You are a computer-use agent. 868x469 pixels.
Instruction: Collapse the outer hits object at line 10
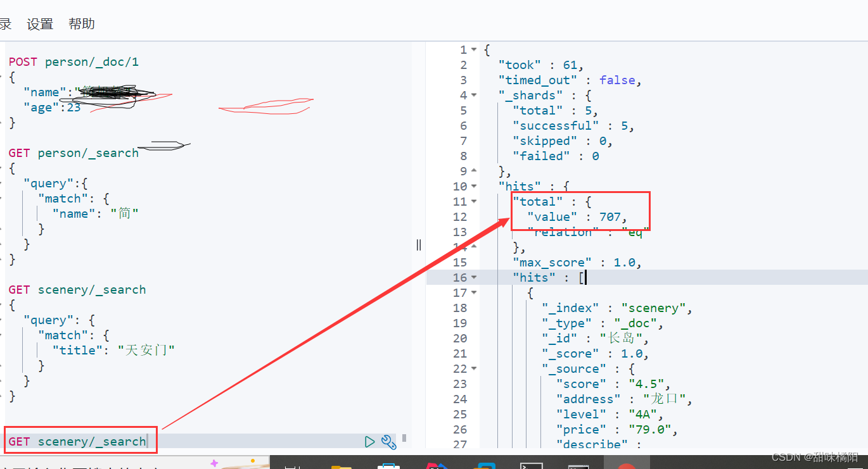[474, 187]
